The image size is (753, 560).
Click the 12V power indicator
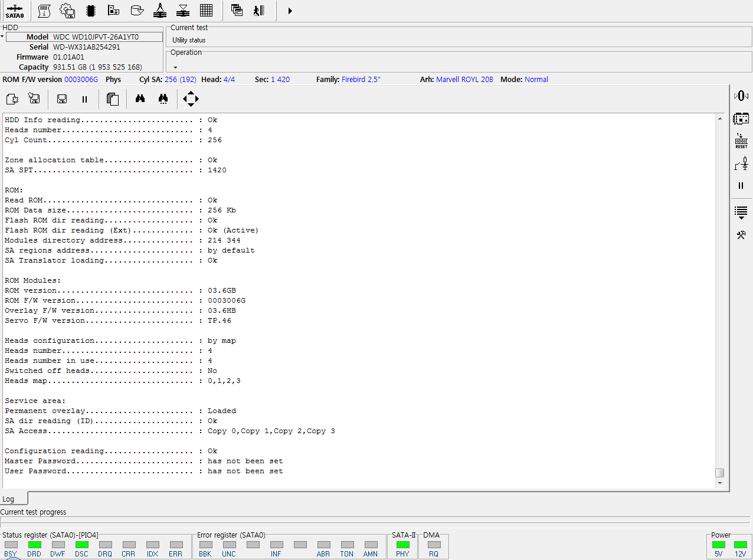pyautogui.click(x=741, y=545)
